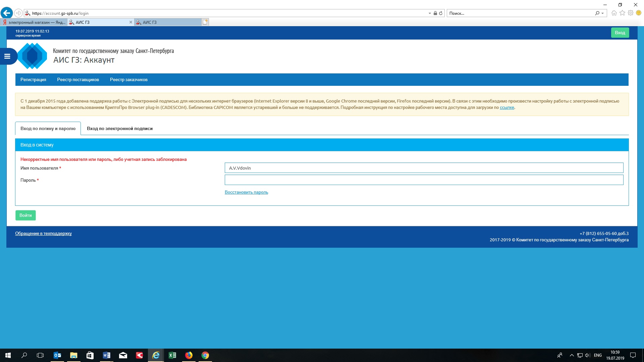Open the hamburger side menu

pos(7,56)
